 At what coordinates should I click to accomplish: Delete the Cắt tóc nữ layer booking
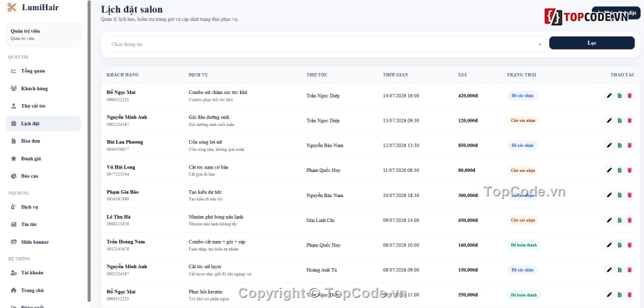click(x=630, y=270)
